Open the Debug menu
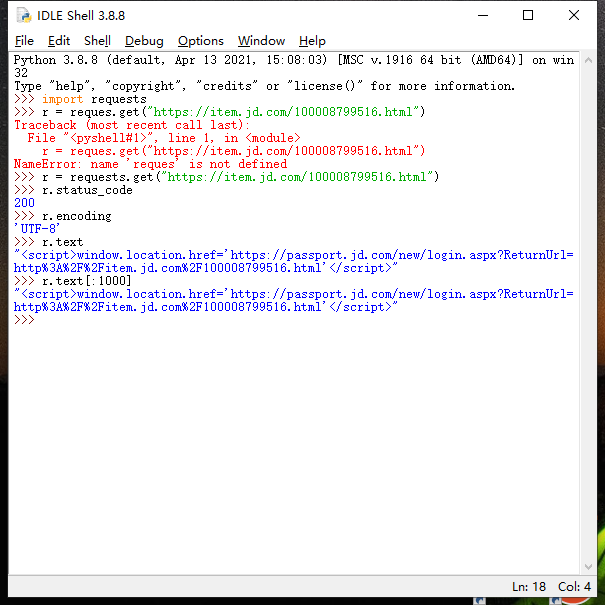The width and height of the screenshot is (605, 605). click(144, 41)
